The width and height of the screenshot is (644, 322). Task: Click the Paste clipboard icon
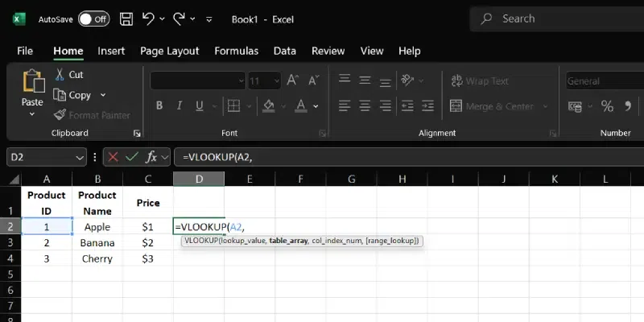(x=33, y=81)
